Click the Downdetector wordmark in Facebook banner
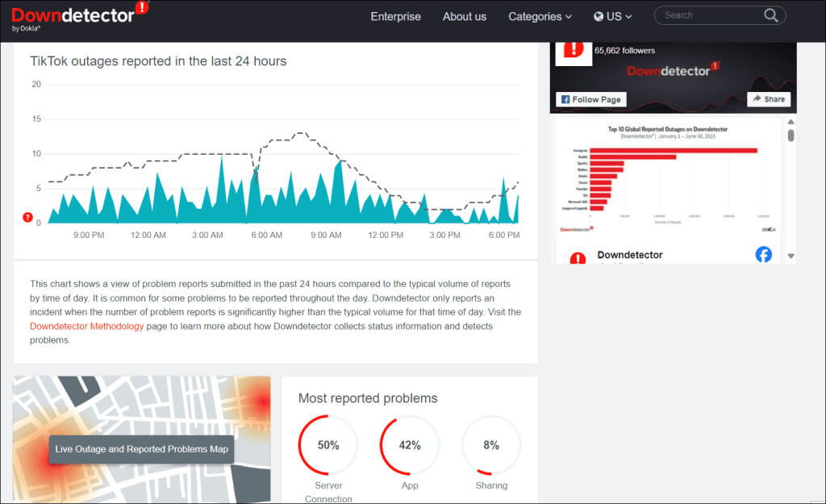This screenshot has height=504, width=826. [673, 70]
